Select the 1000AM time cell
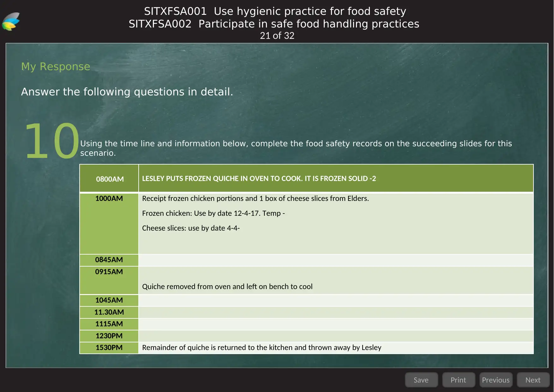The width and height of the screenshot is (554, 392). [109, 224]
